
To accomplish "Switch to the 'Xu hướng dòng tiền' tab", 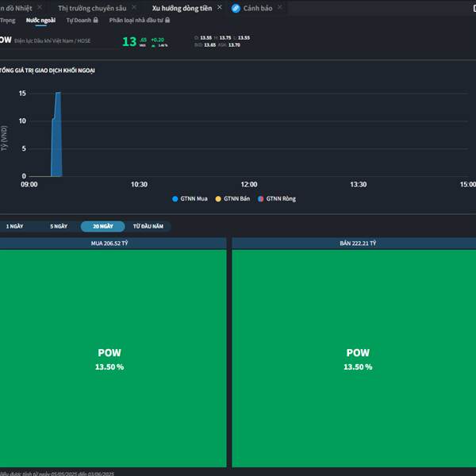I will click(x=182, y=8).
